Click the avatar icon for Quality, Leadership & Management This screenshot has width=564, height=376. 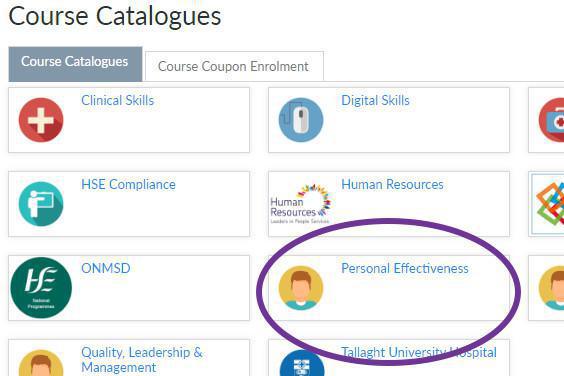(x=41, y=363)
